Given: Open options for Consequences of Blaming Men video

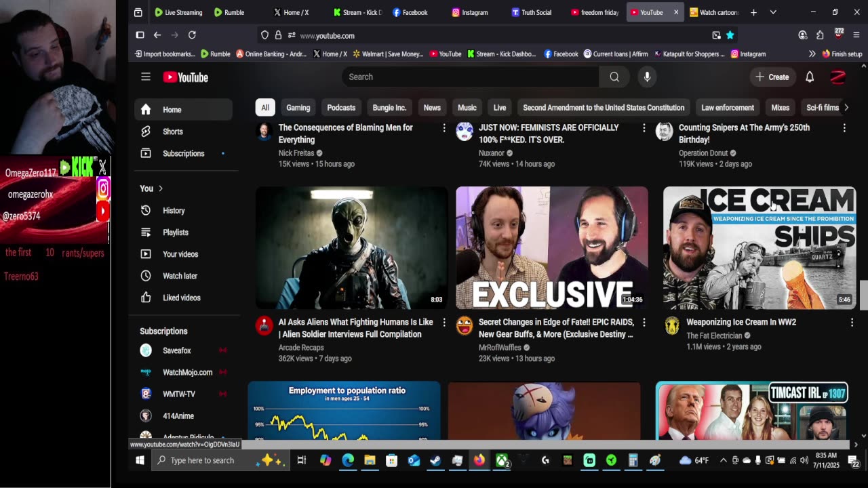Looking at the screenshot, I should (x=444, y=128).
